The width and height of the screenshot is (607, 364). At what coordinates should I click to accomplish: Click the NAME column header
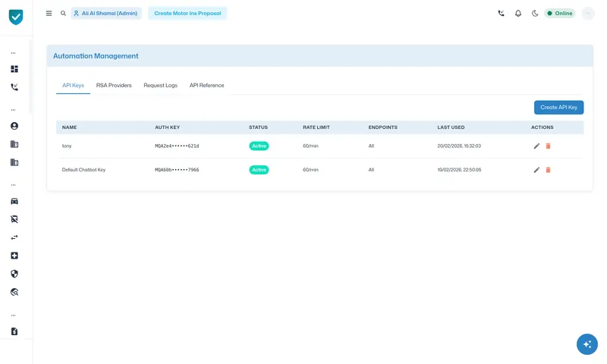pos(69,127)
